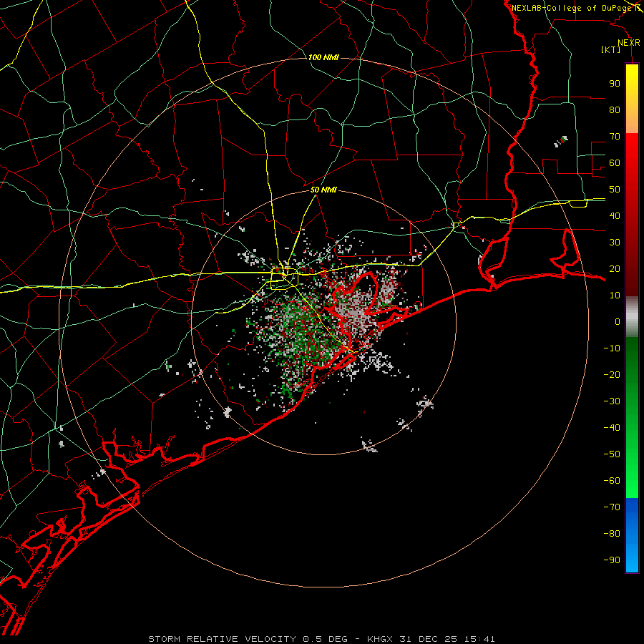This screenshot has height=644, width=644.
Task: Click the 30 value on velocity scale
Action: point(615,243)
